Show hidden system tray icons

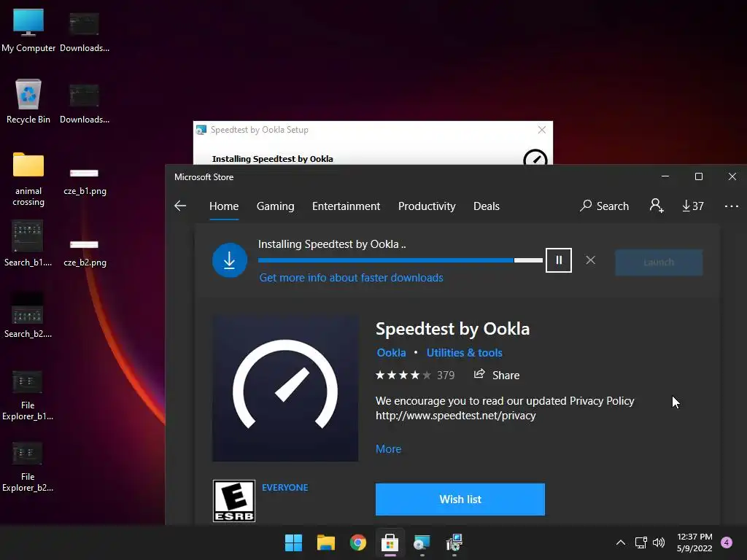621,542
